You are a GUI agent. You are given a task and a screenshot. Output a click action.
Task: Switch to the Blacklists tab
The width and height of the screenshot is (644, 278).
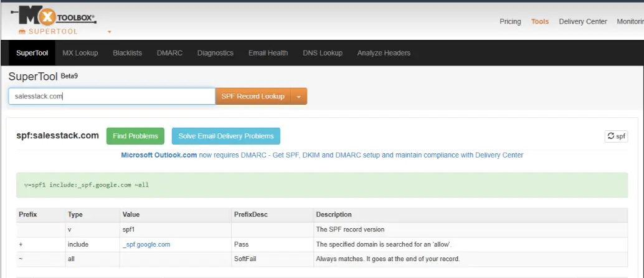coord(127,53)
